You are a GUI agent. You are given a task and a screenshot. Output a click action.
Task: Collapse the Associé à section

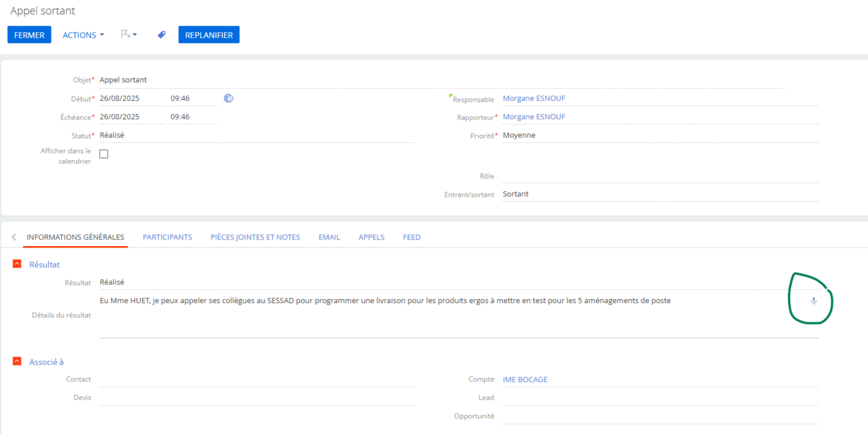pyautogui.click(x=17, y=361)
